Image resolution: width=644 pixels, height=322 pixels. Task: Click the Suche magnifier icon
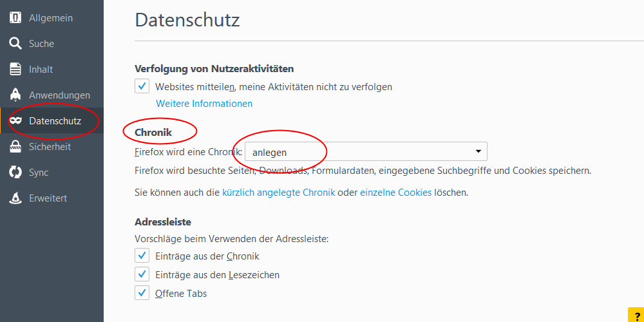coord(15,44)
